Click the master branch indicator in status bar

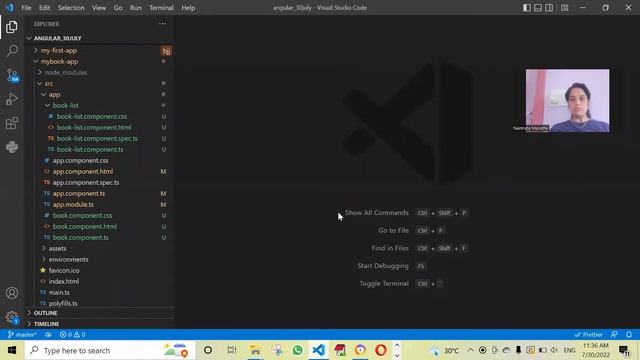pos(22,335)
